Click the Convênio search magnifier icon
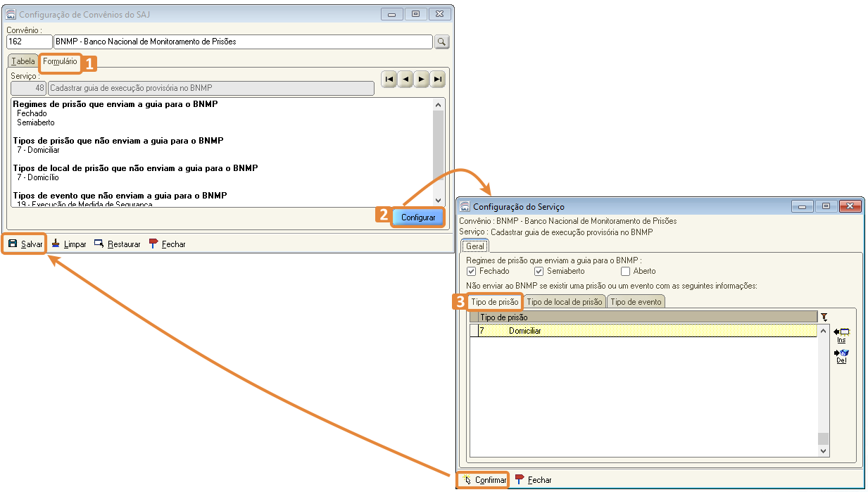The height and width of the screenshot is (492, 868). (x=441, y=42)
